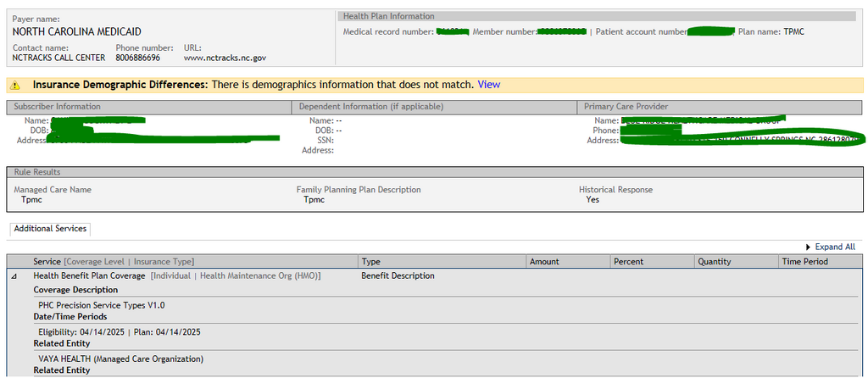Image resolution: width=868 pixels, height=378 pixels.
Task: Click Expand All services link
Action: 835,247
